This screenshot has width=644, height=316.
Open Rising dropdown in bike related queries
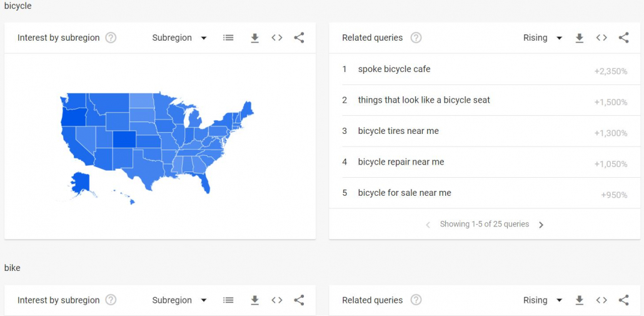click(543, 300)
